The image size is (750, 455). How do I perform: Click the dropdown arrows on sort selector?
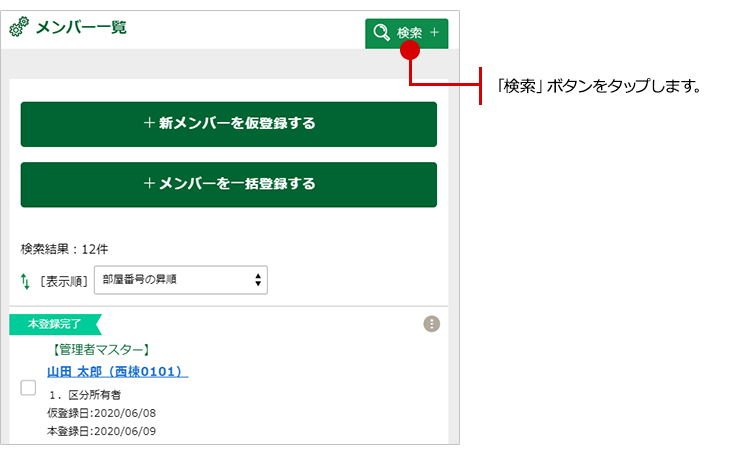tap(258, 280)
